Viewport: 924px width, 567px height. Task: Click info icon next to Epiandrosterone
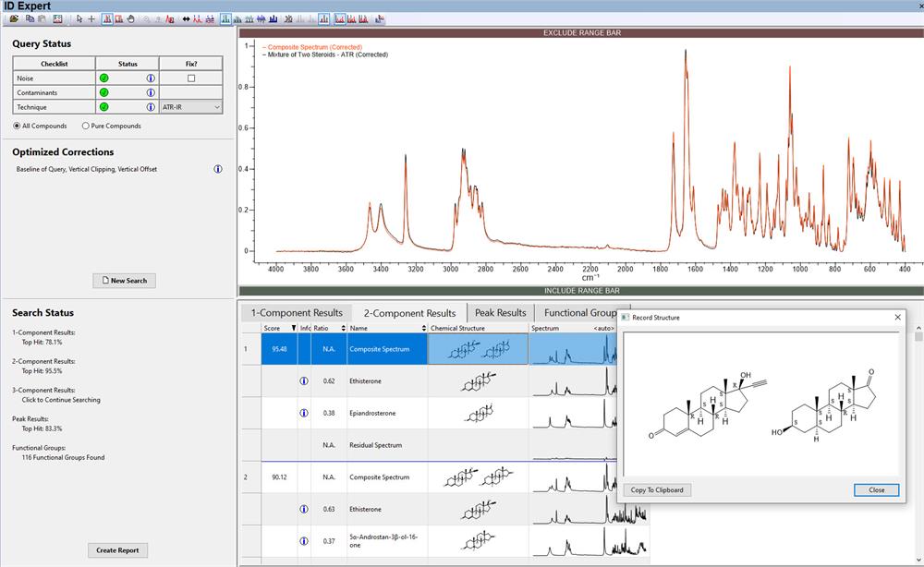tap(305, 413)
